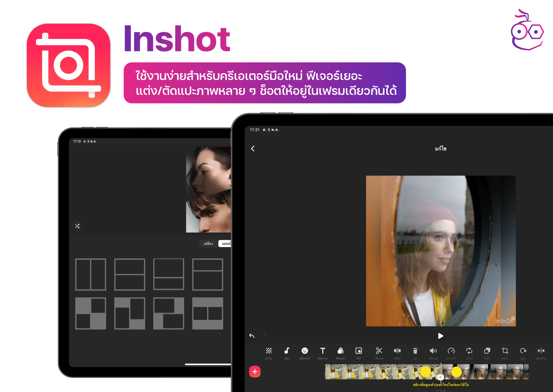553x392 pixels.
Task: Delete the clip with the trash icon
Action: (415, 351)
